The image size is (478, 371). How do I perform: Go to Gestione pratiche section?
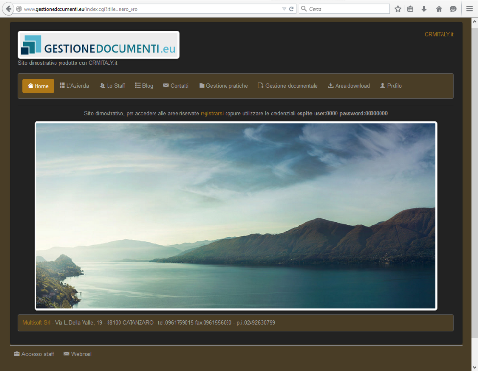[223, 86]
